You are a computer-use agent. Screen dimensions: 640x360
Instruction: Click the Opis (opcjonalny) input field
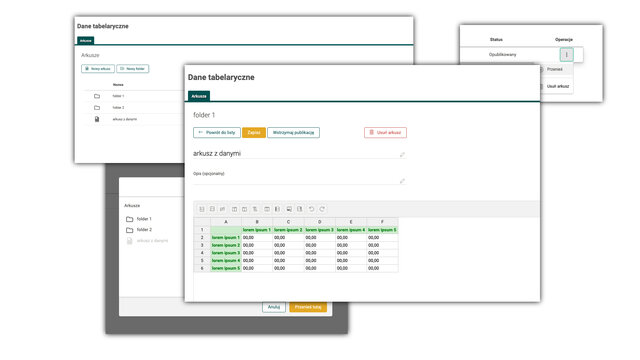pos(299,180)
